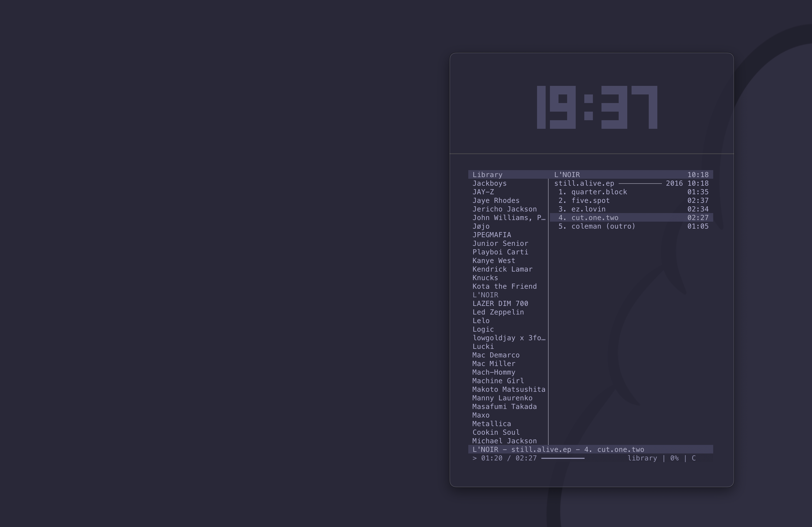Click the library view status indicator
Image resolution: width=812 pixels, height=527 pixels.
642,458
